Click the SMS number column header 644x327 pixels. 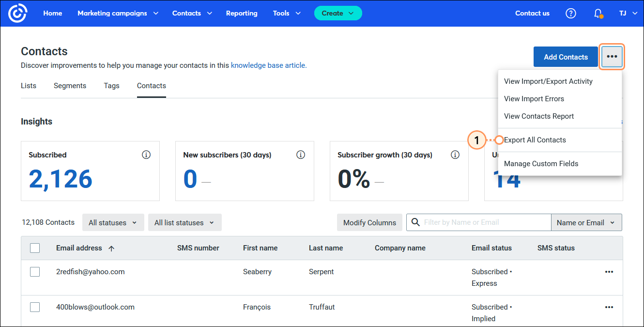click(x=198, y=248)
